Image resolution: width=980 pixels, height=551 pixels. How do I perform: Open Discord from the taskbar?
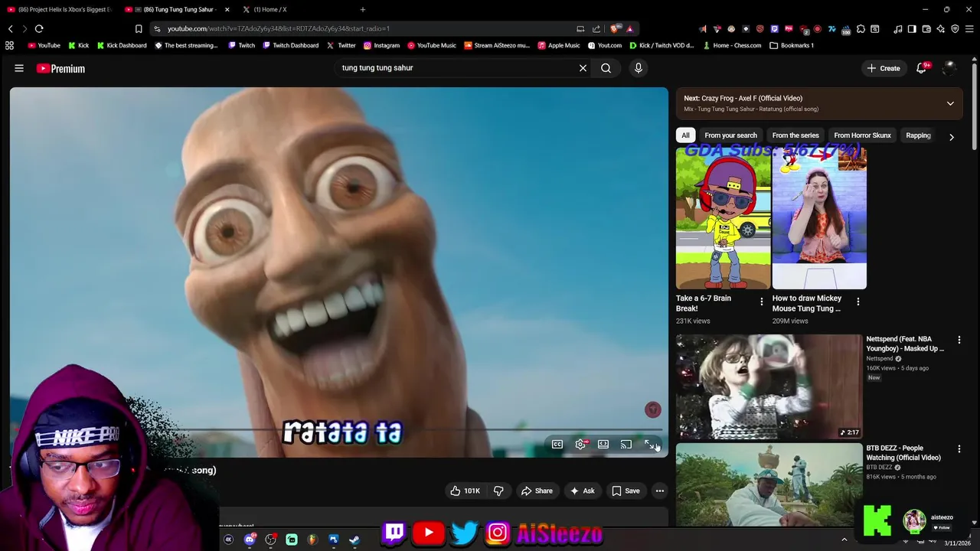[x=250, y=540]
